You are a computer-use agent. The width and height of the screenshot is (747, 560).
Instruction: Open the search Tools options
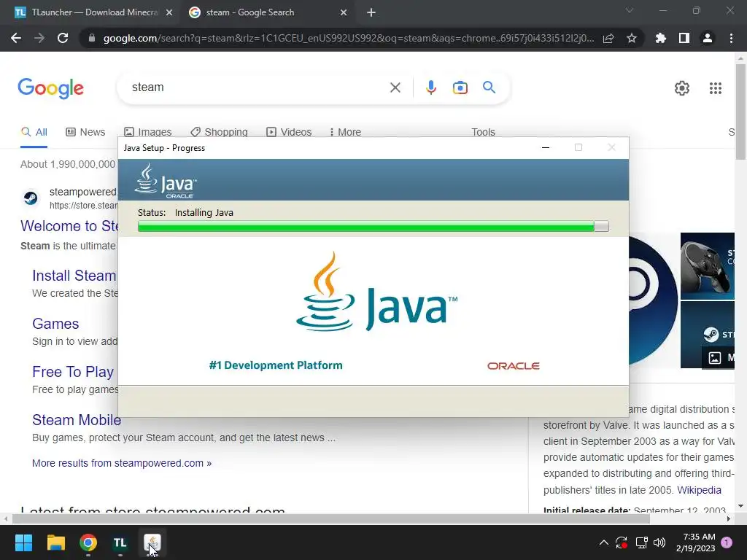(483, 132)
